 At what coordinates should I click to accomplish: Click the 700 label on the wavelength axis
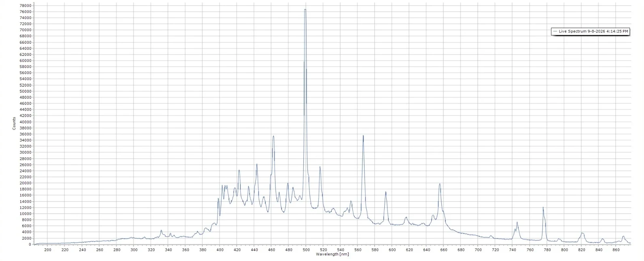[x=479, y=250]
